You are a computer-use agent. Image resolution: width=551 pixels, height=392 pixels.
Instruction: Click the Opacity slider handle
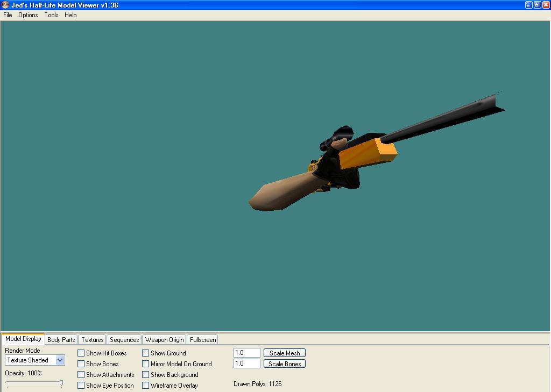pos(61,383)
